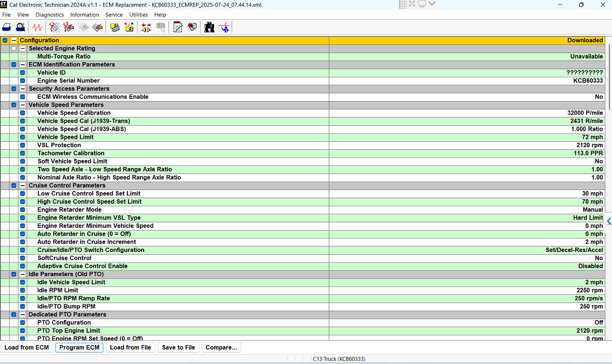Click the red arrows connect/disconnect icon
This screenshot has width=612, height=364.
146,27
